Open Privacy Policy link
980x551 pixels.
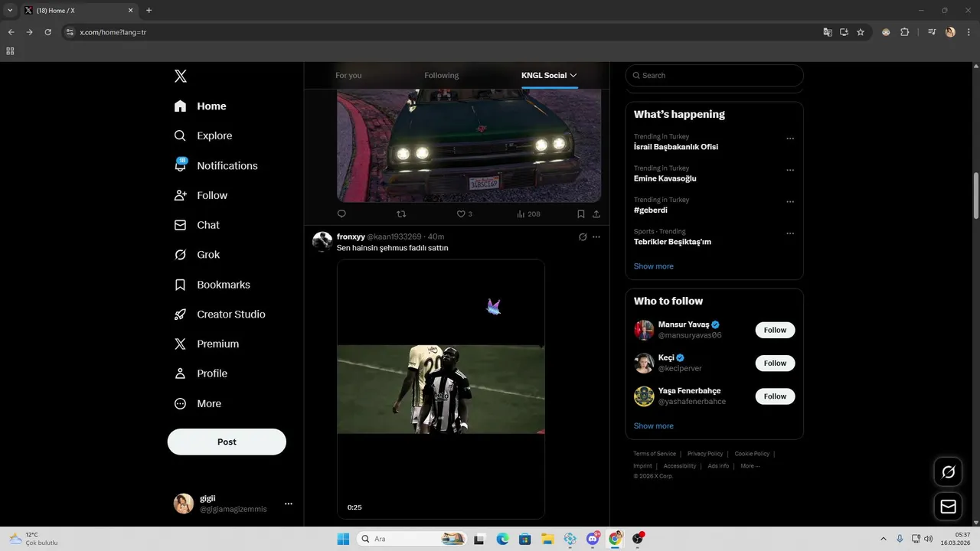(x=705, y=454)
